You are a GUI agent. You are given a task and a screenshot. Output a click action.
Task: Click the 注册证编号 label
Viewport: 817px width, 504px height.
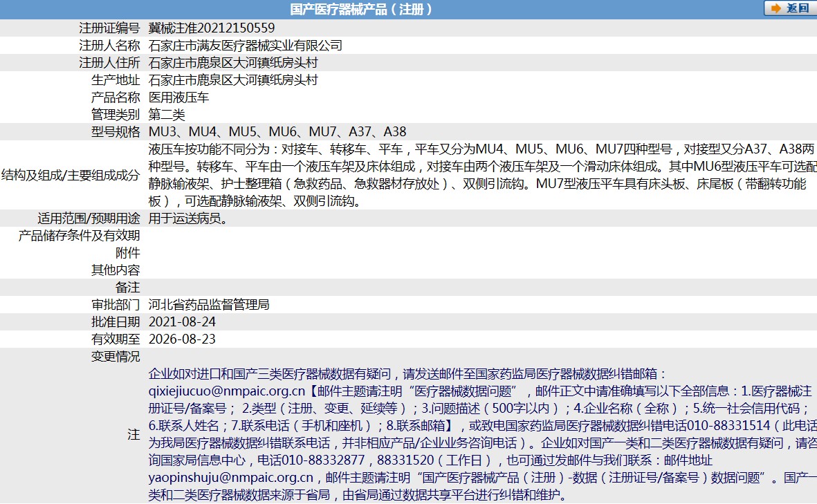[x=109, y=28]
